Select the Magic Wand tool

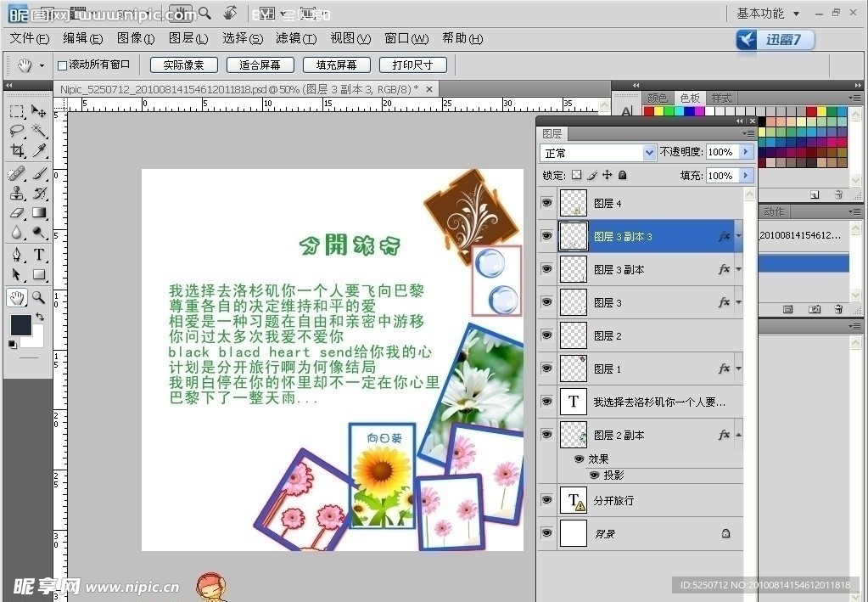coord(39,131)
